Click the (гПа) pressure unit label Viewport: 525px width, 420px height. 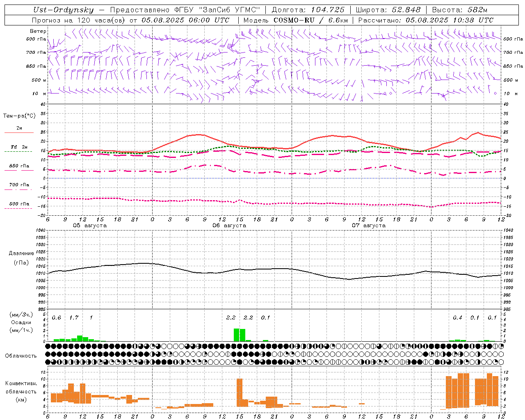click(21, 263)
